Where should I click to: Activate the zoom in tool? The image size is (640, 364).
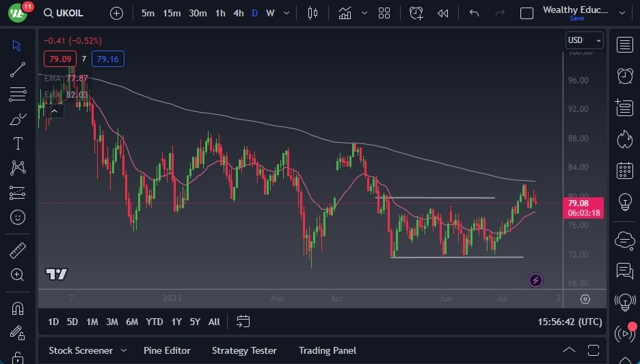click(18, 275)
